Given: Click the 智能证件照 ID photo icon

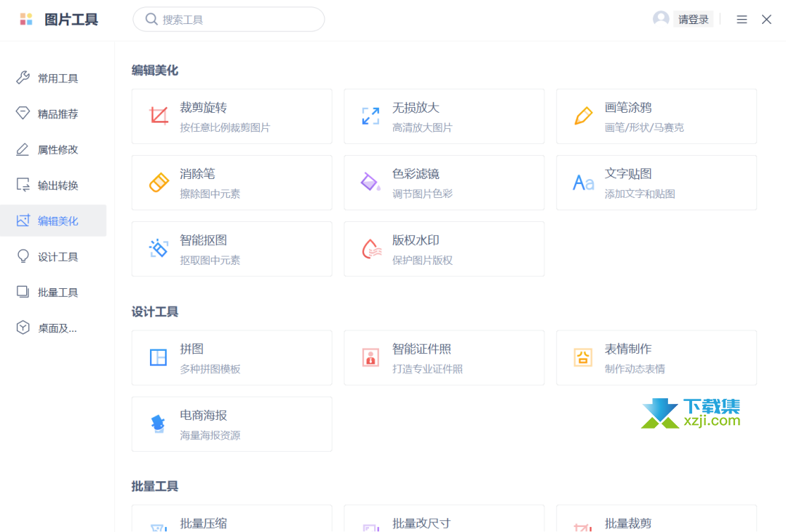Looking at the screenshot, I should coord(371,357).
